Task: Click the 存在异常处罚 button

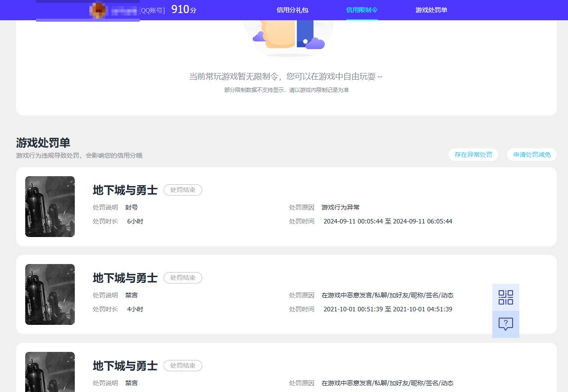Action: tap(473, 155)
